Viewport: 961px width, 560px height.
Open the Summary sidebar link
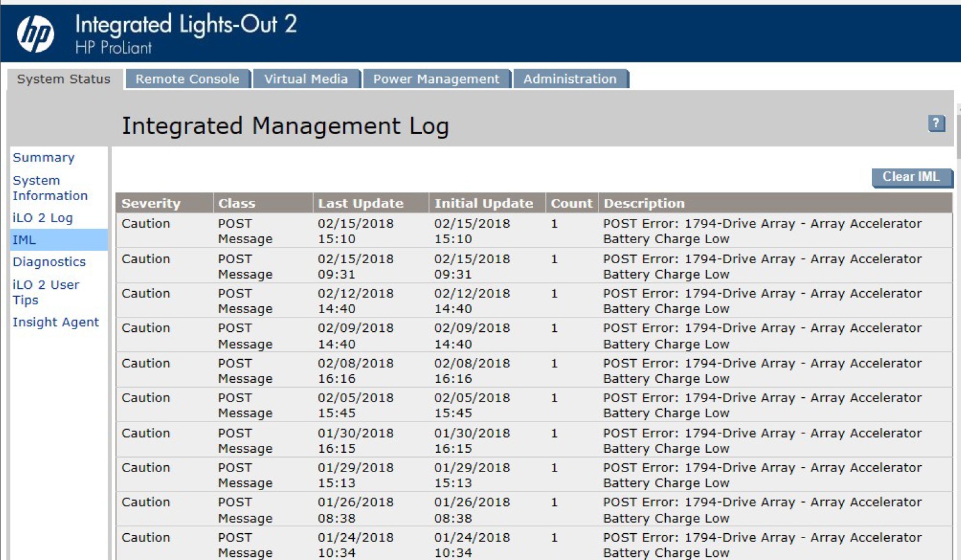[x=44, y=158]
